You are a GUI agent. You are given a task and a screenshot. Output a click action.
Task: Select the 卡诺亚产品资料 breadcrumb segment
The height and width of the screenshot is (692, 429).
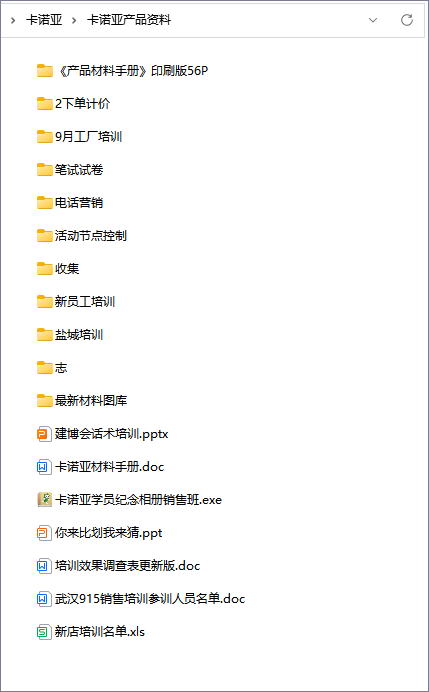tap(128, 20)
